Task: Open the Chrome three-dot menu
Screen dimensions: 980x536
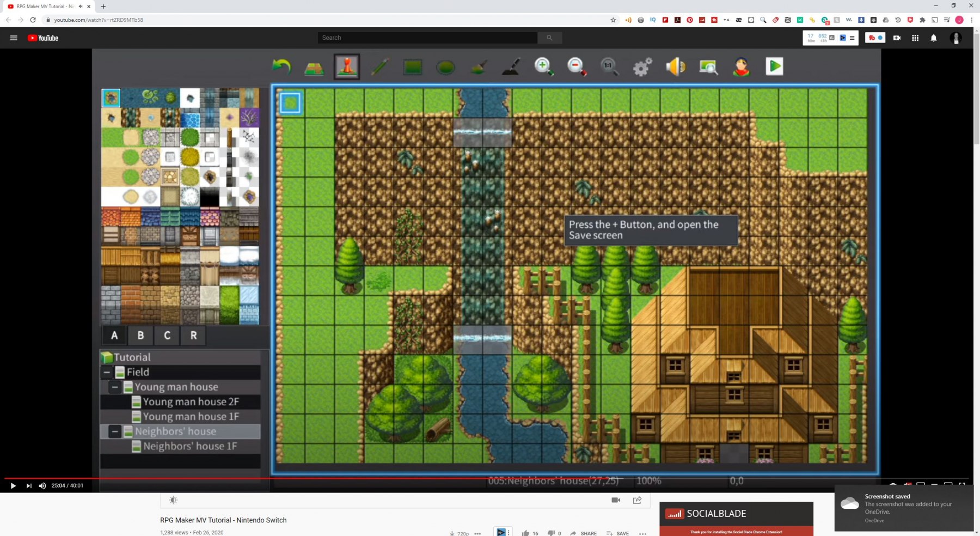Action: [x=971, y=20]
